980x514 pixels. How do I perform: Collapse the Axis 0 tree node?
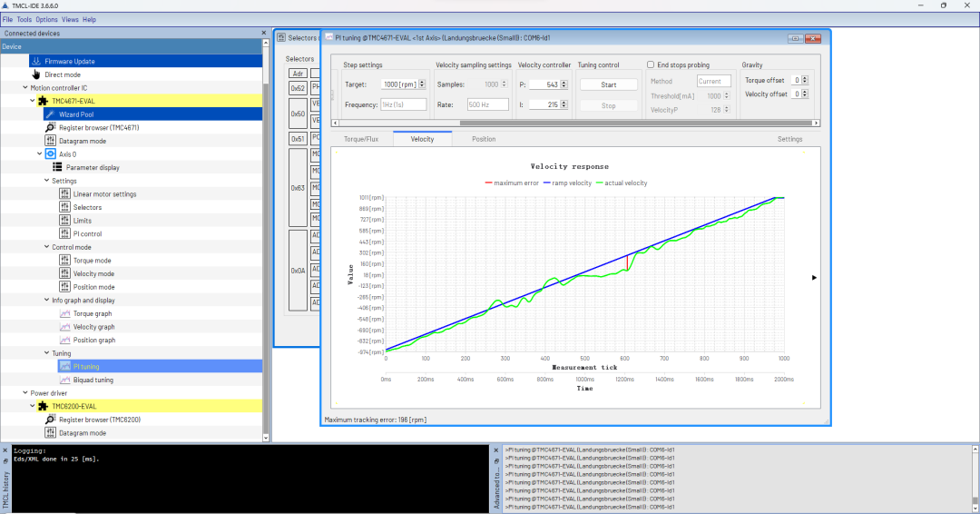40,154
